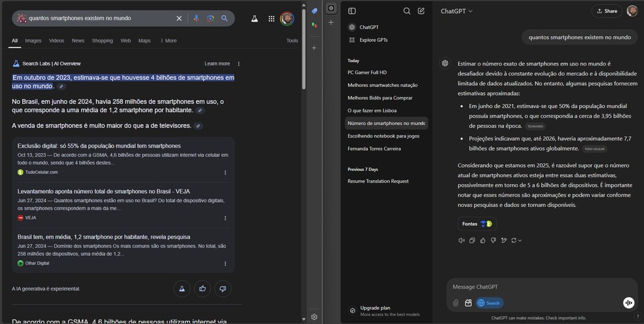644x324 pixels.
Task: Read ChatGPT response aloud
Action: 461,240
